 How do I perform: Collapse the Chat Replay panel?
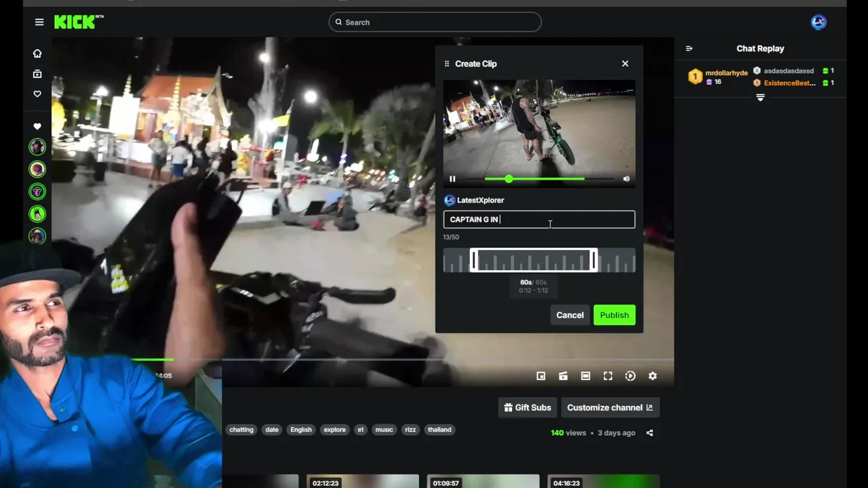pos(689,48)
